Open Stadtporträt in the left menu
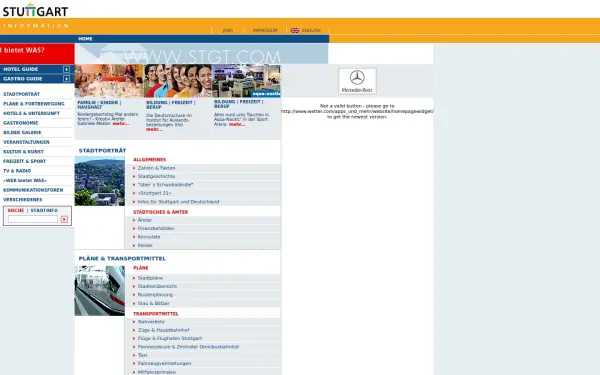Image resolution: width=600 pixels, height=375 pixels. click(x=21, y=94)
